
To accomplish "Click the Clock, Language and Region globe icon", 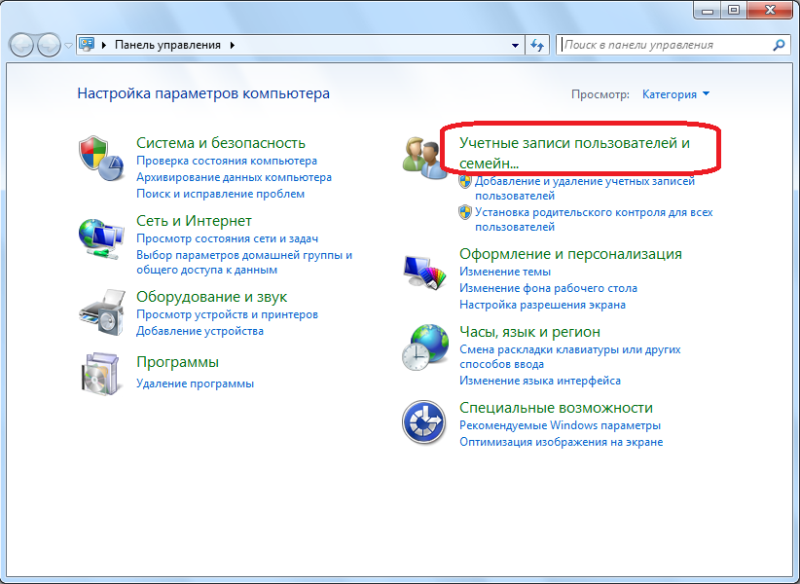I will coord(424,347).
